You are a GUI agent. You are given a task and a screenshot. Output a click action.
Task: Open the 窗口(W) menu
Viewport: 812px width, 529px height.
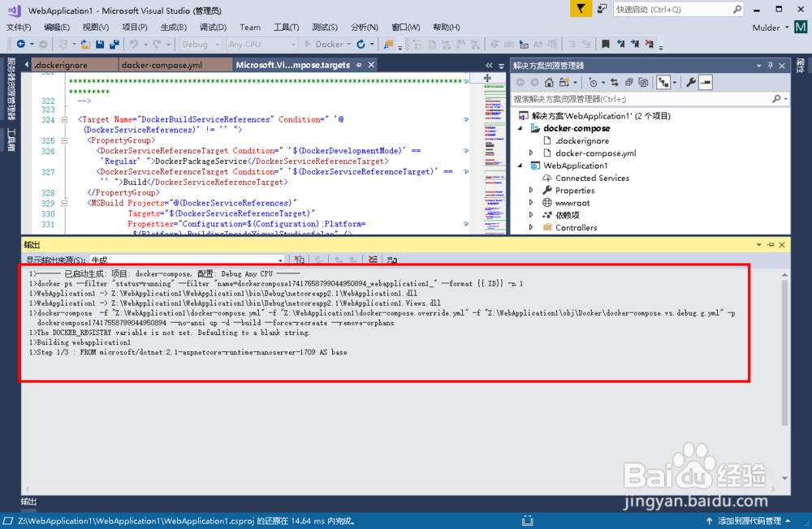tap(405, 28)
